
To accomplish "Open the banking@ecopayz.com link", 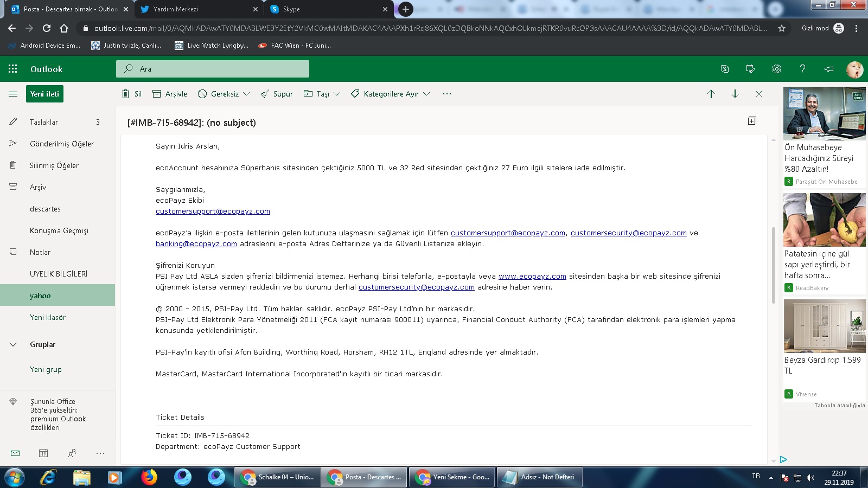I will point(196,244).
